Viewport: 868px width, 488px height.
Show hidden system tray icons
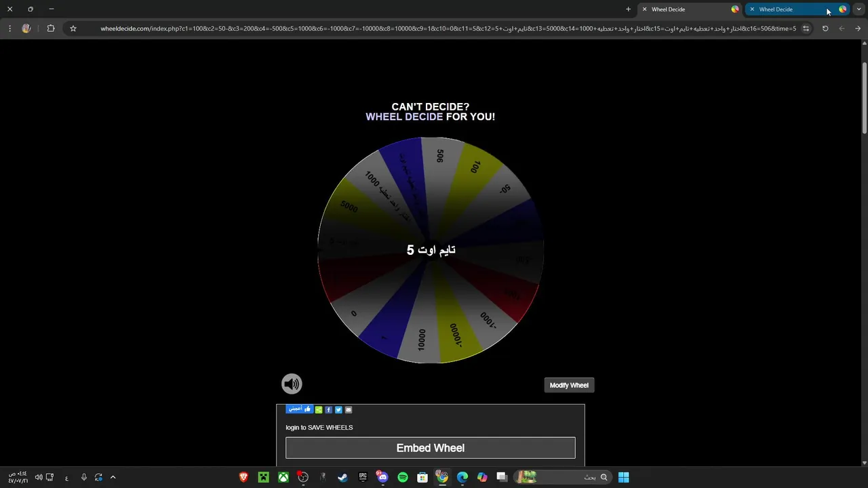[x=113, y=477]
